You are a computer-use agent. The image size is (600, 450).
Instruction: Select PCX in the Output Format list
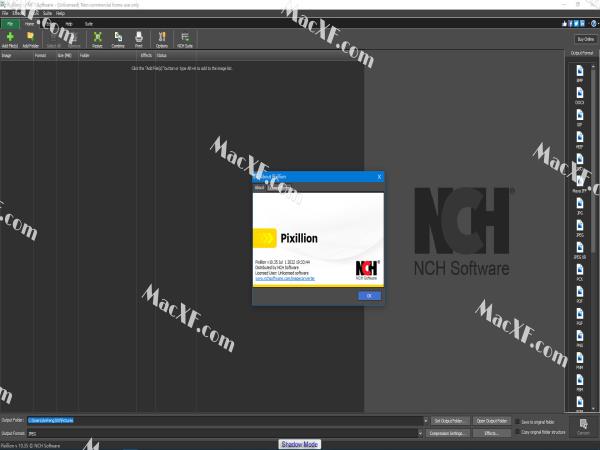[x=580, y=272]
